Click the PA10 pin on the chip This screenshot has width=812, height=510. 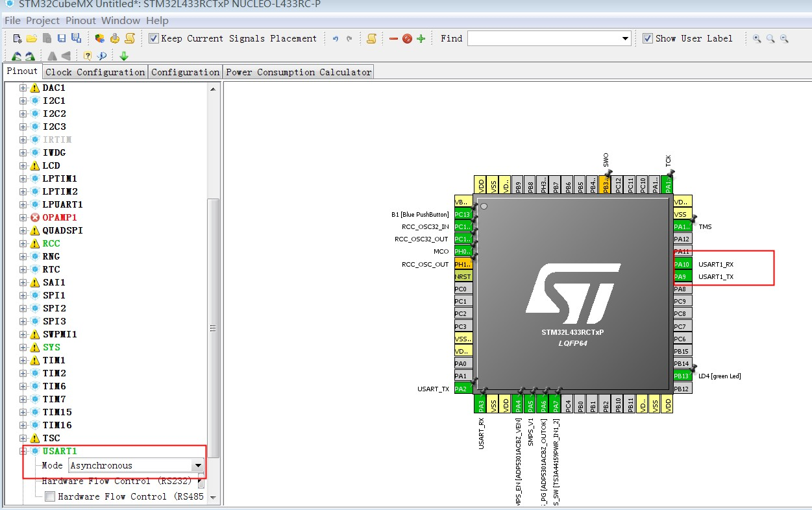pyautogui.click(x=682, y=264)
